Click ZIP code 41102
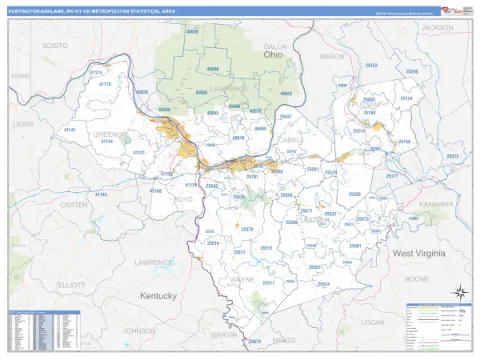Viewport: 480px width, 360px height. [x=167, y=174]
